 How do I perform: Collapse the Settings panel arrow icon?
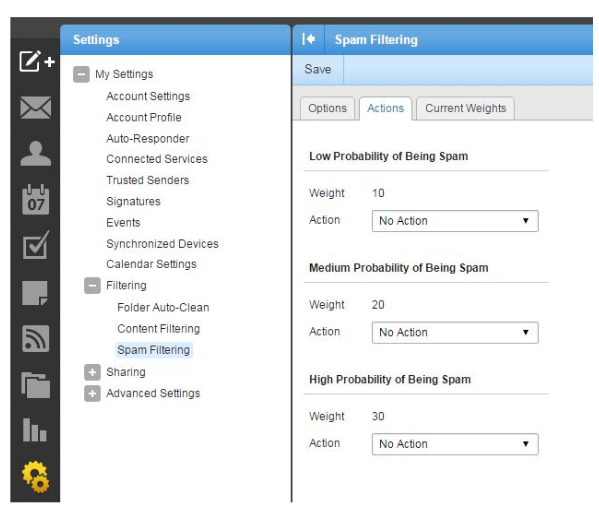pos(309,39)
